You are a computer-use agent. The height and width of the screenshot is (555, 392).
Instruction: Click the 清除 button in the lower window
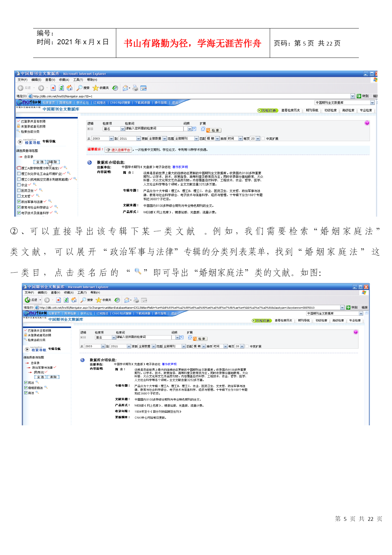(x=53, y=377)
